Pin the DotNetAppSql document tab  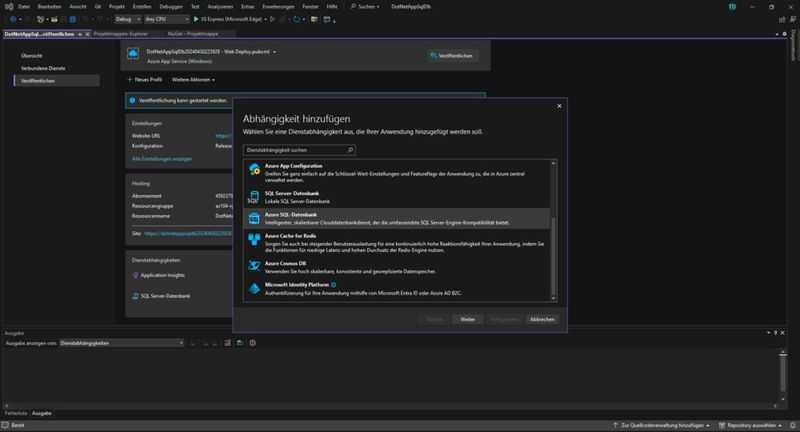(x=80, y=34)
